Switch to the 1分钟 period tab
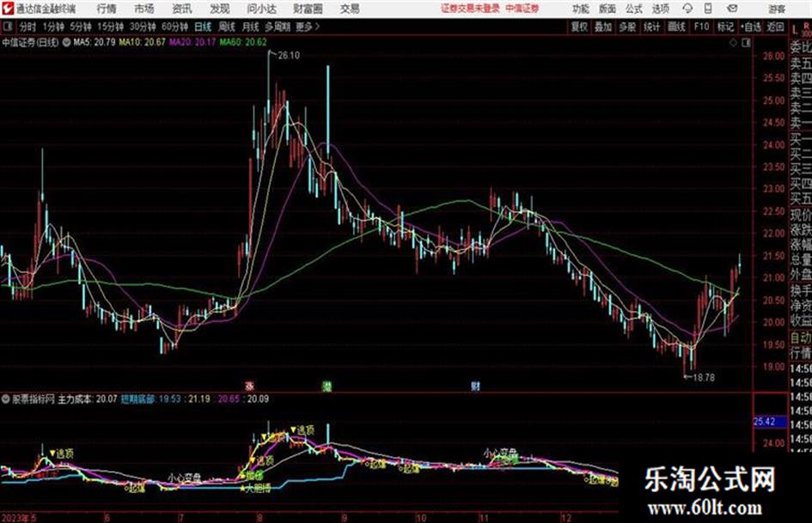This screenshot has width=812, height=523. click(53, 27)
